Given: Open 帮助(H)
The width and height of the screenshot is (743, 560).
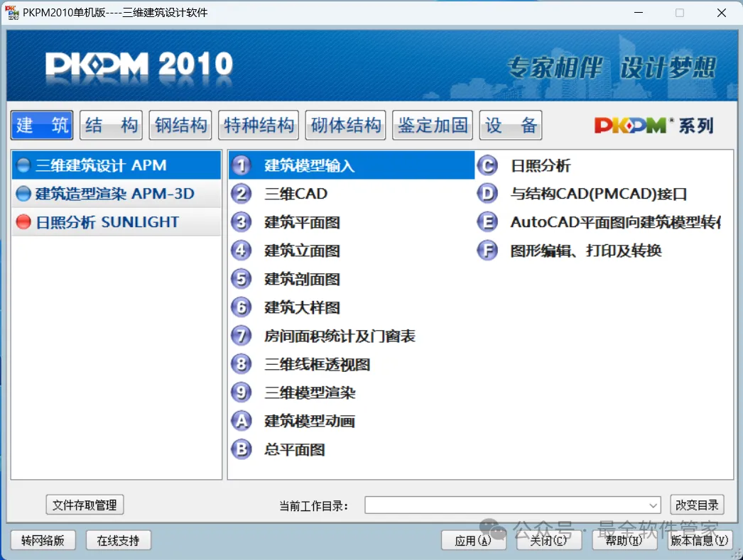Looking at the screenshot, I should tap(624, 540).
